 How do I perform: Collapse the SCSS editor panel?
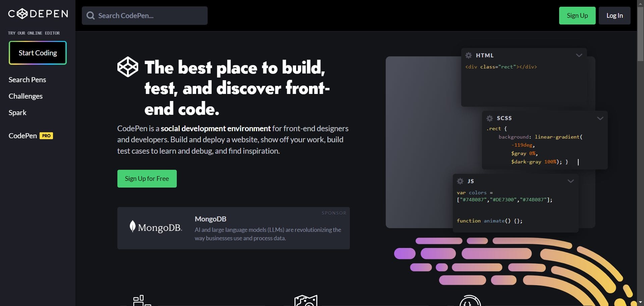(x=600, y=118)
